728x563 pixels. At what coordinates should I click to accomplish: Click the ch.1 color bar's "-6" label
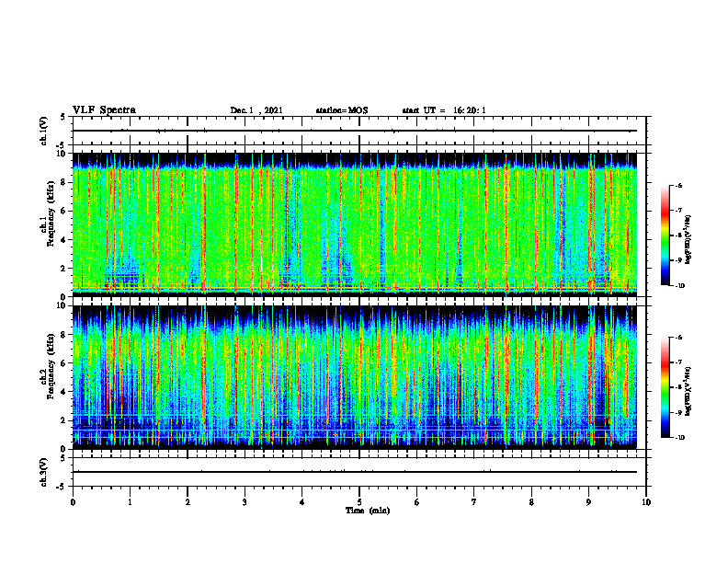677,185
